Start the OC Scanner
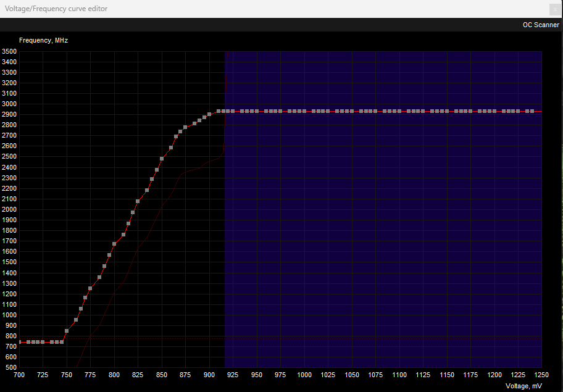The height and width of the screenshot is (392, 563). [x=540, y=25]
